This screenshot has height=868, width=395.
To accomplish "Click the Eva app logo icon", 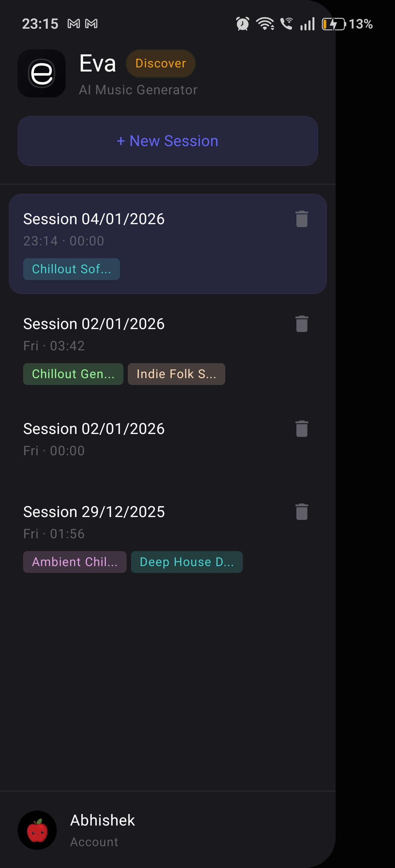I will pos(41,74).
